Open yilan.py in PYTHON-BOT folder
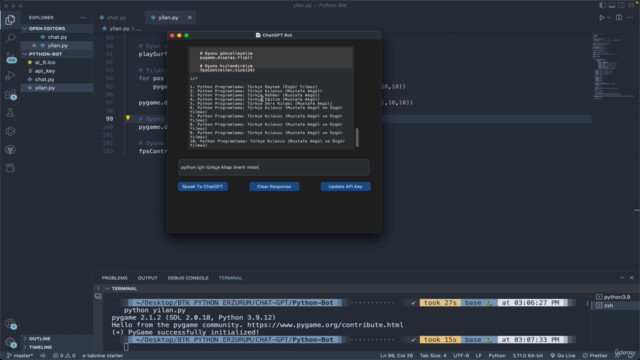The image size is (640, 360). (45, 88)
